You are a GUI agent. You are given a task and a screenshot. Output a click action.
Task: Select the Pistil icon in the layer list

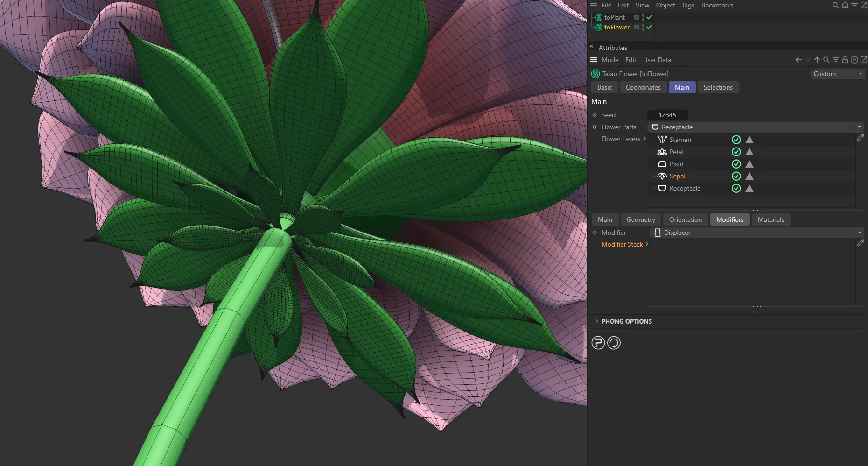(x=662, y=164)
